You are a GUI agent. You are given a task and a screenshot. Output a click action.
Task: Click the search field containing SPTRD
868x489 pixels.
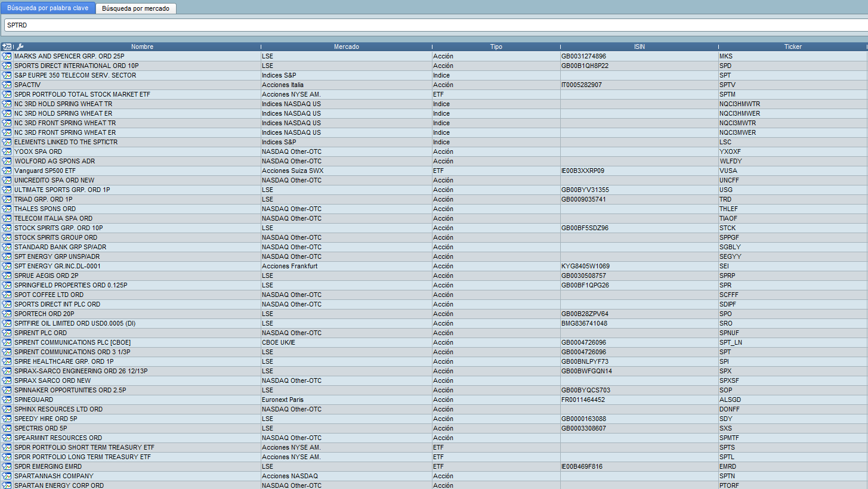pyautogui.click(x=435, y=25)
